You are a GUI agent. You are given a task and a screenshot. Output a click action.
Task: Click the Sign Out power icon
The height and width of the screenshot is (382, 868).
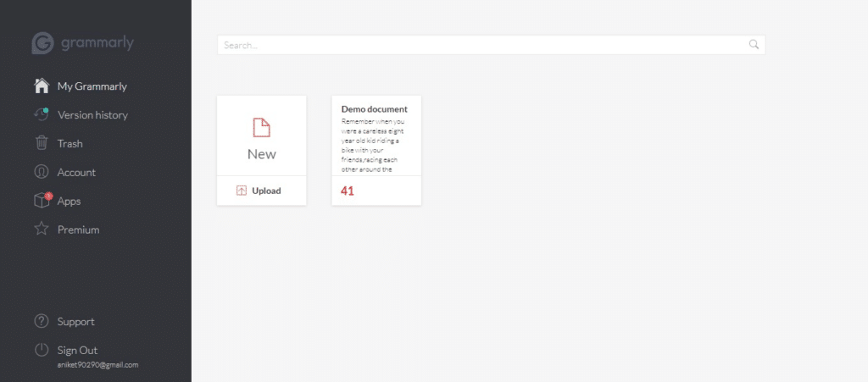[x=42, y=349]
